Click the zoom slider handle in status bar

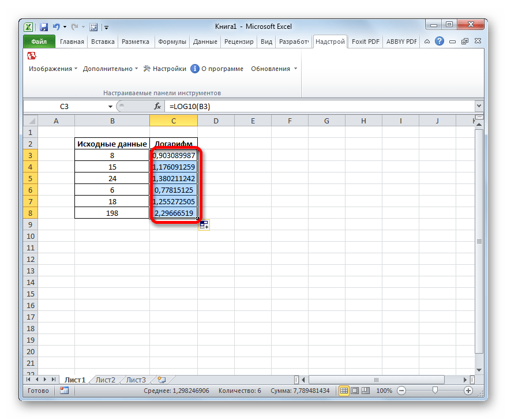tap(435, 391)
